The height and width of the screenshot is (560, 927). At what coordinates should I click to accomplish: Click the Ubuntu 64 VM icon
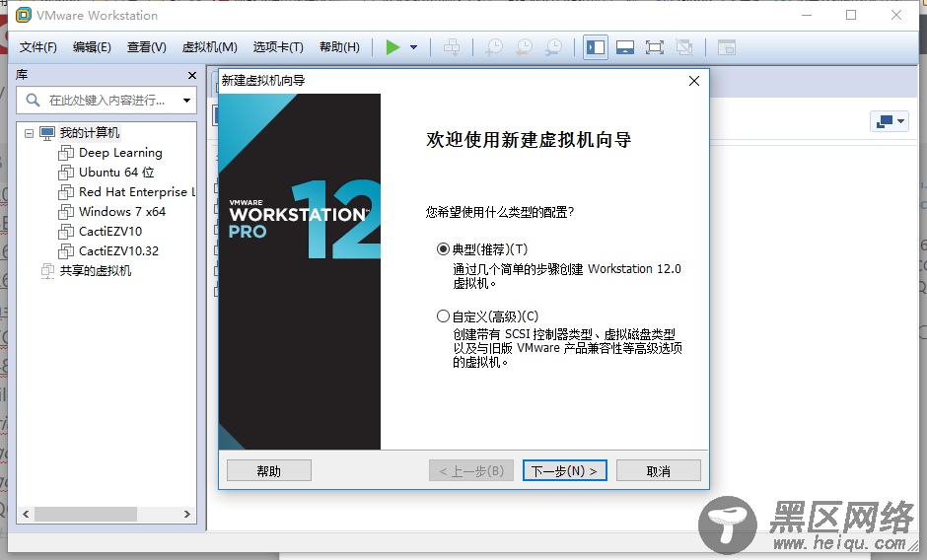(66, 173)
